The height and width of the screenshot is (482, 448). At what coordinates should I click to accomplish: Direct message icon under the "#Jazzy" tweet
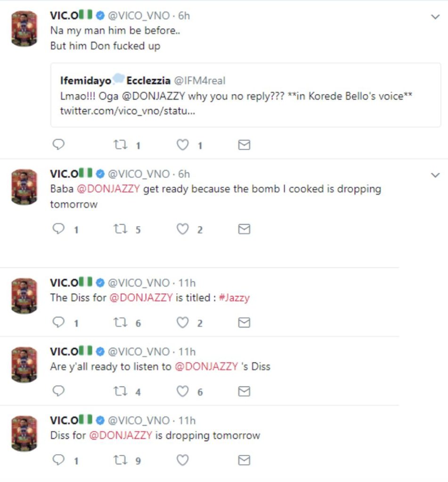pos(244,323)
